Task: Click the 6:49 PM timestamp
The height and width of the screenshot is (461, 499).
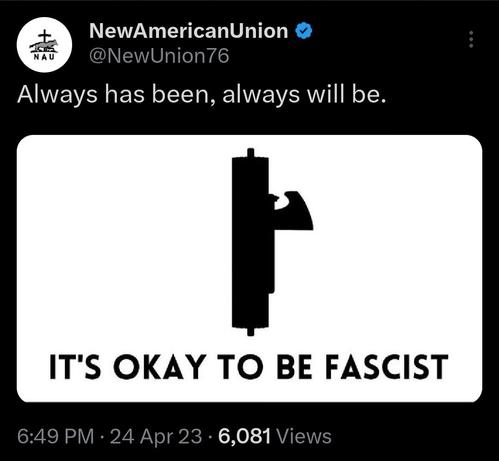Action: click(x=55, y=436)
